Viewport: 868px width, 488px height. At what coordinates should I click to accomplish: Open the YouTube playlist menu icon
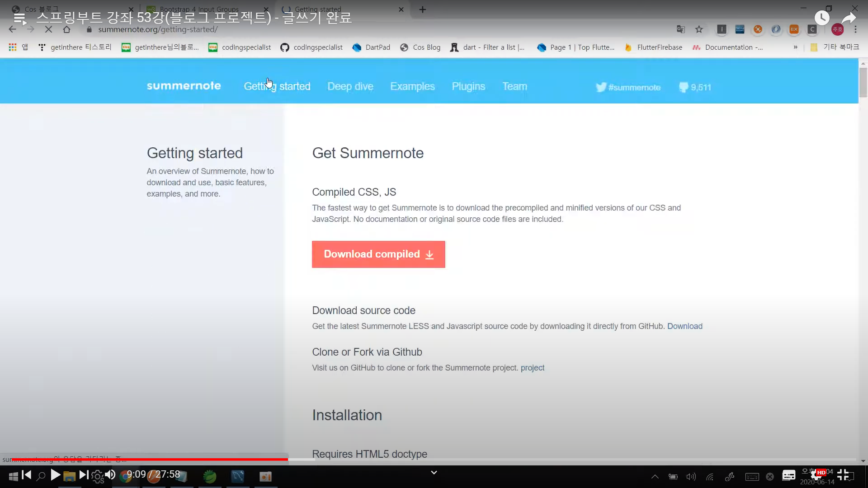coord(19,19)
